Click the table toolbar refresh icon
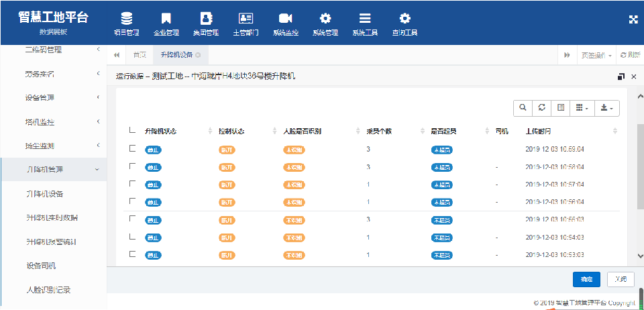Screen dimensions: 644x310 (x=542, y=107)
